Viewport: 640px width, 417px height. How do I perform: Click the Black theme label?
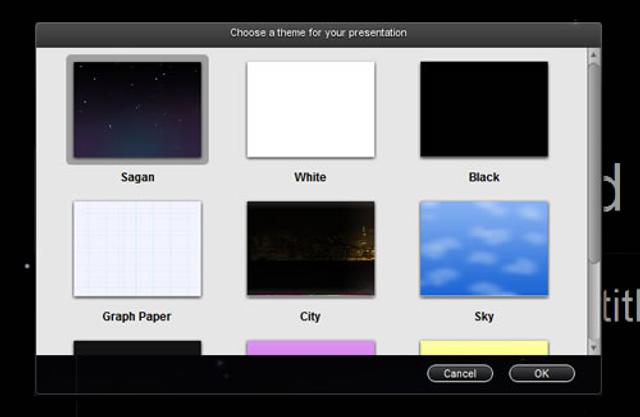(484, 177)
